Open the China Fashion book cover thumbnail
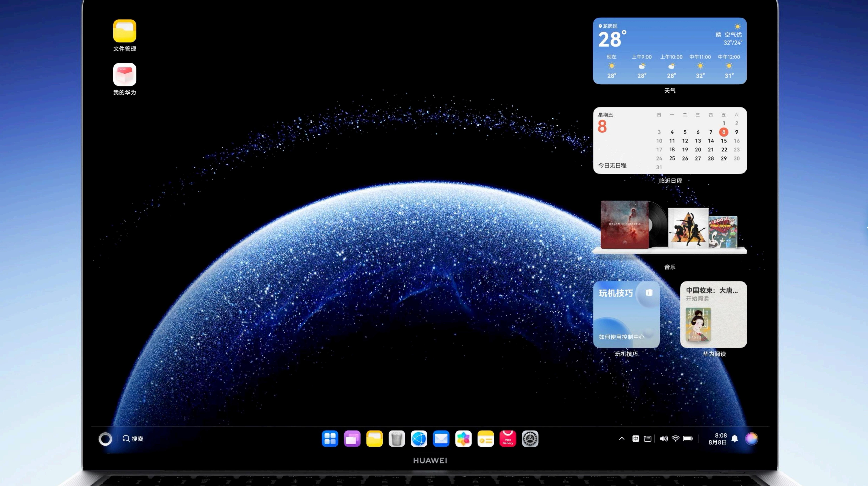 (x=698, y=324)
